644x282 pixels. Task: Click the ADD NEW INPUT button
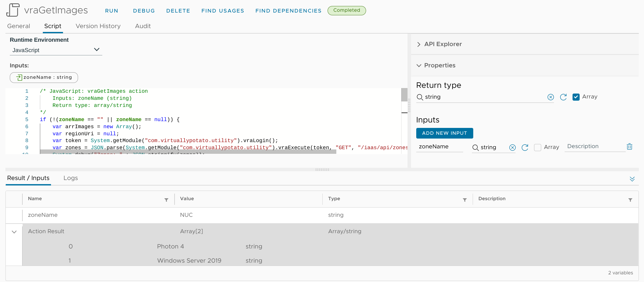pos(445,133)
